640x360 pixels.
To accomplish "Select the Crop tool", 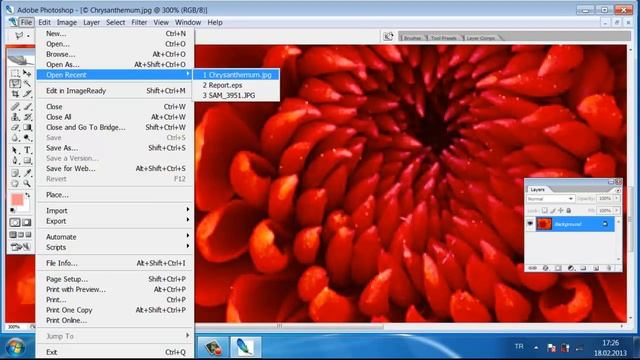I will pos(15,94).
